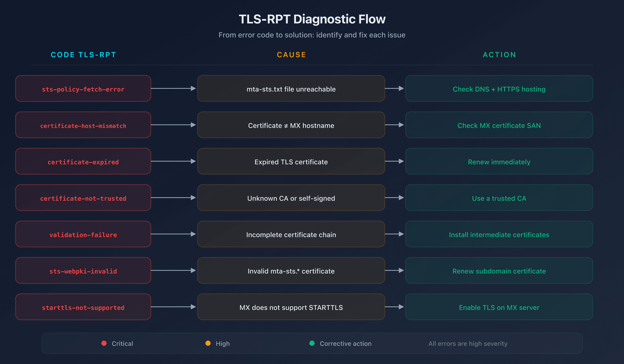624x364 pixels.
Task: Select the starttls-not-supported code box
Action: (x=83, y=307)
